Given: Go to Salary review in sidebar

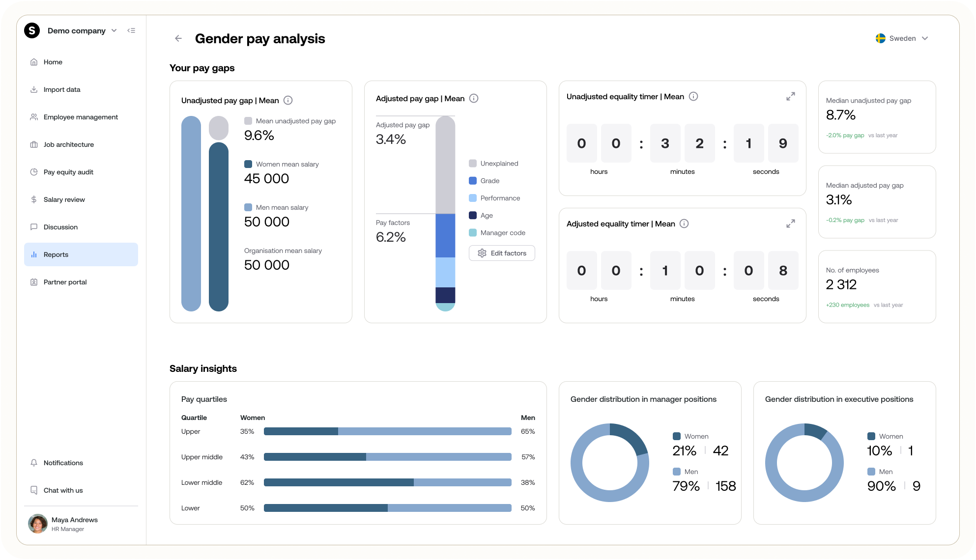Looking at the screenshot, I should 64,199.
